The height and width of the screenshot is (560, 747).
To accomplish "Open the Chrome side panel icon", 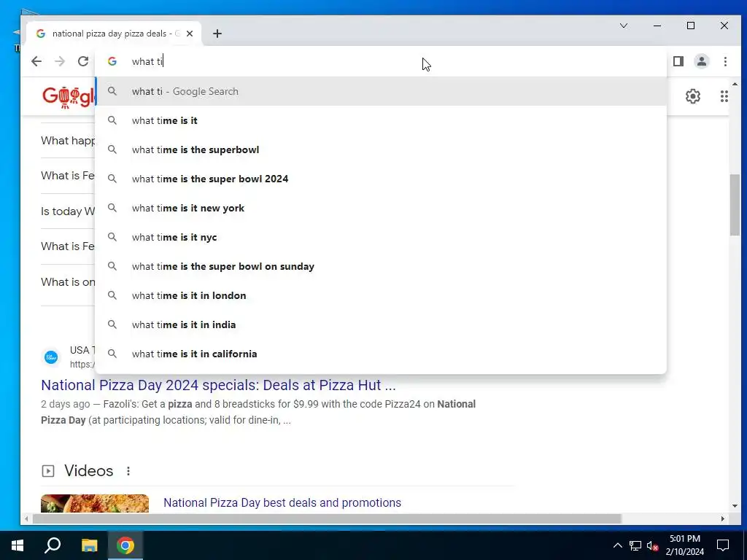I will 678,61.
